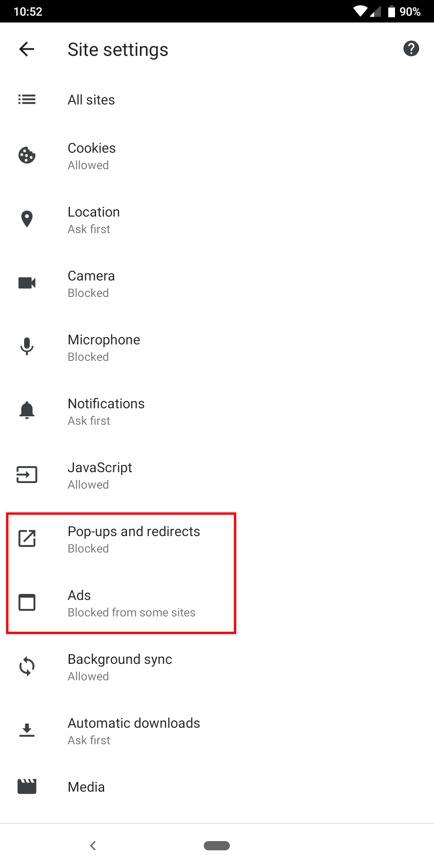Tap the back arrow in header
The width and height of the screenshot is (434, 868).
pos(27,49)
